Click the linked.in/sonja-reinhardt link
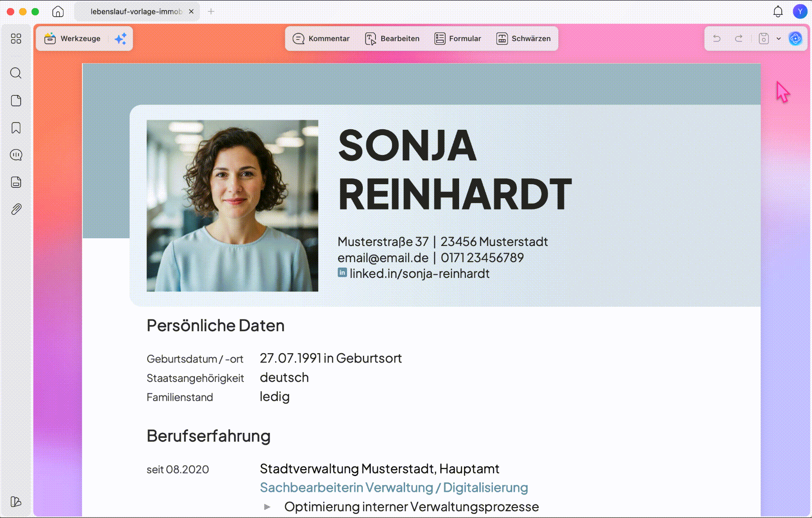The width and height of the screenshot is (812, 518). click(x=420, y=274)
